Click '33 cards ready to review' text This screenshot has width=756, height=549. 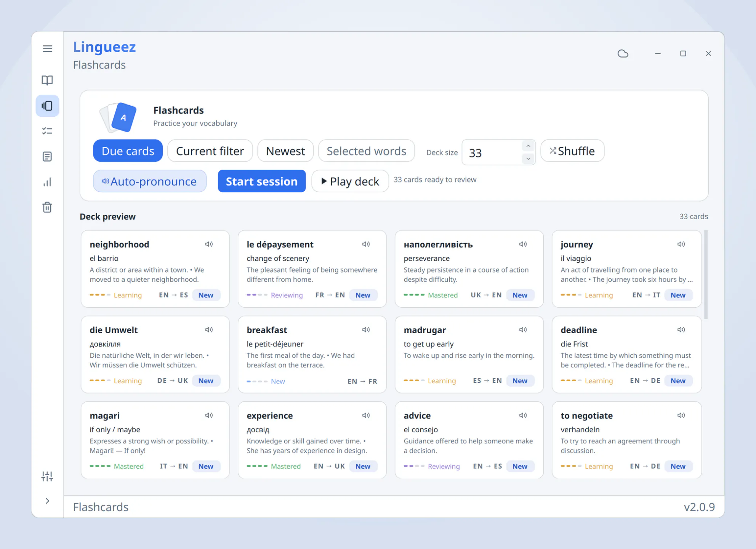435,180
